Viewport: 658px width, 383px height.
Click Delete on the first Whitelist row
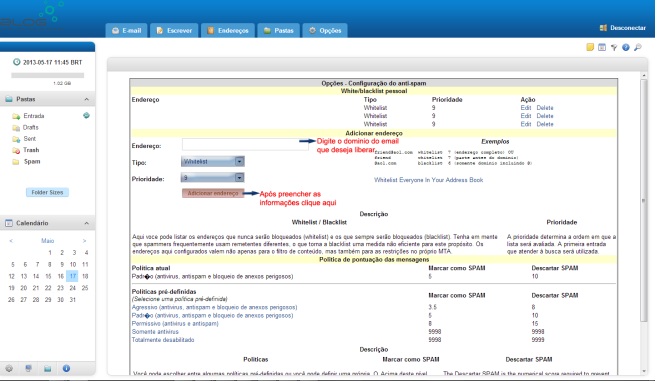[x=545, y=108]
